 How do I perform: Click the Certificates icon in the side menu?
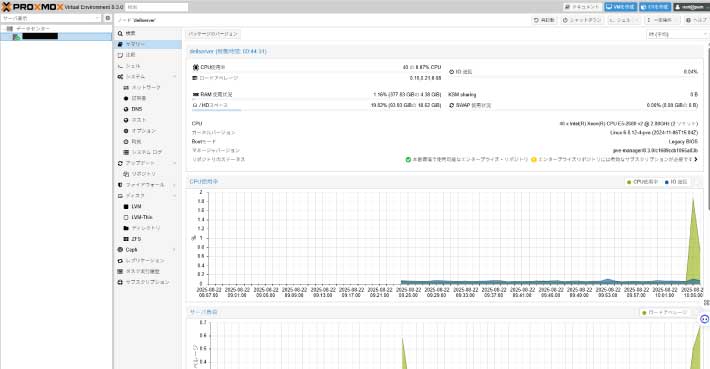[126, 98]
